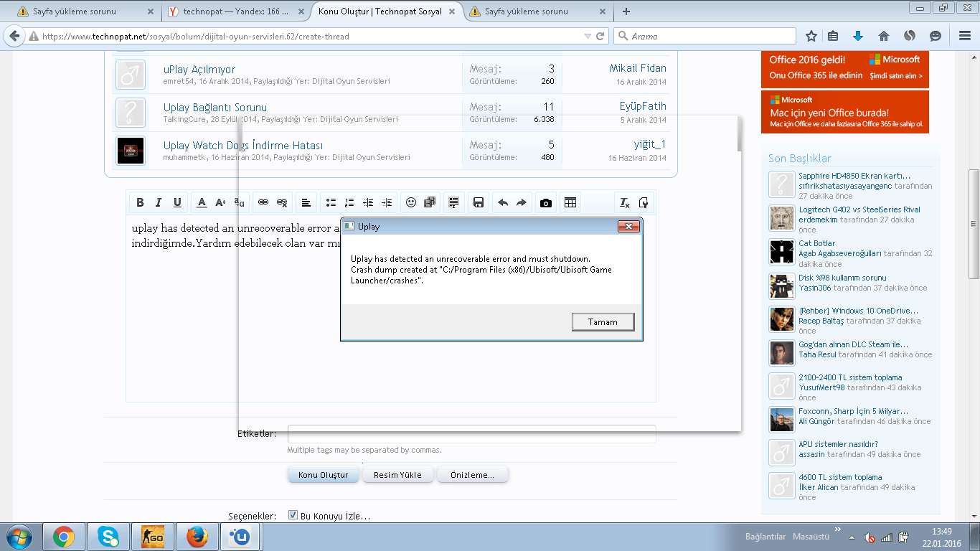Go to the Firefox home page
Image resolution: width=980 pixels, height=551 pixels.
[x=884, y=36]
